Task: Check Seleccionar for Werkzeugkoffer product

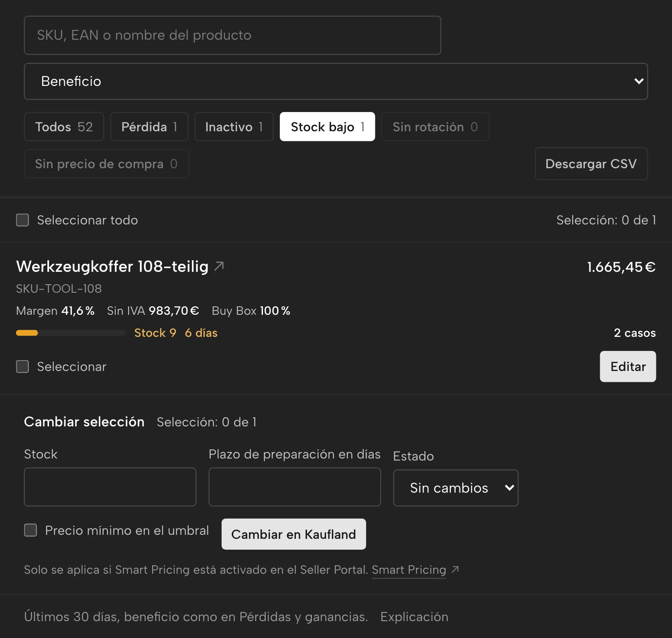Action: [x=22, y=367]
